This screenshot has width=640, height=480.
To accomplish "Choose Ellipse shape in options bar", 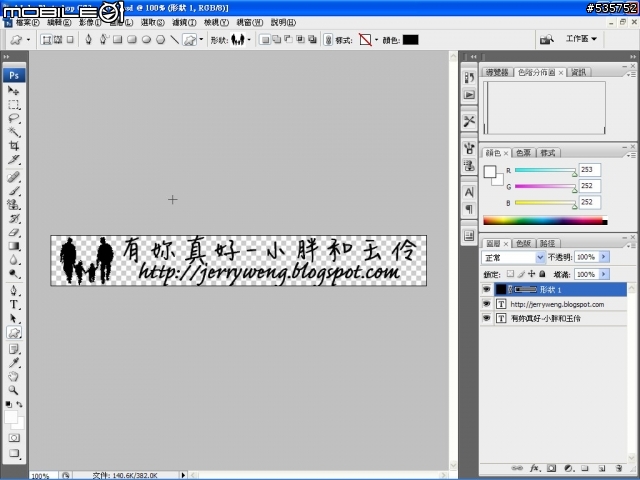I will pos(146,40).
